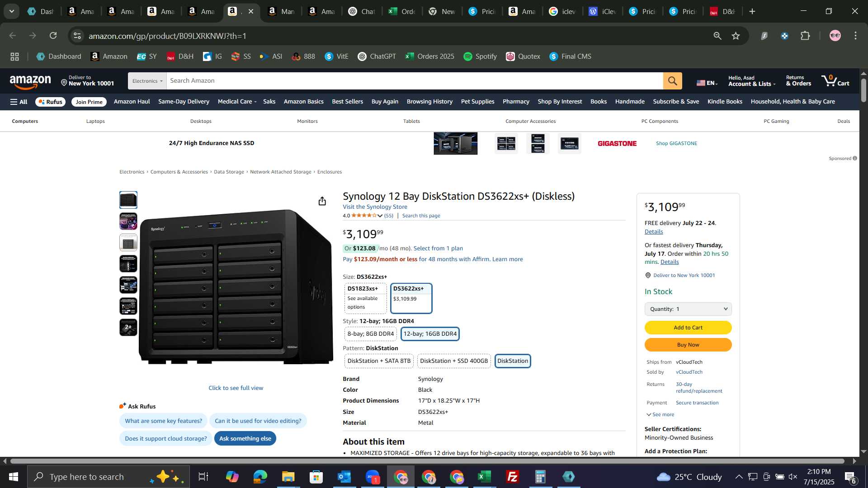Open the Laptops category tab
This screenshot has height=488, width=868.
[x=95, y=121]
